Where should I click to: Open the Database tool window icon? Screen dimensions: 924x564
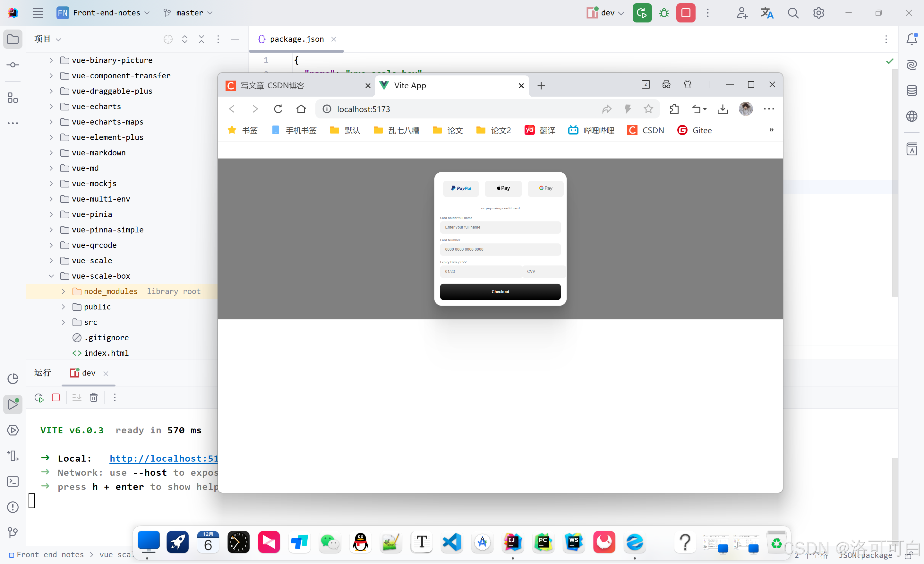911,91
